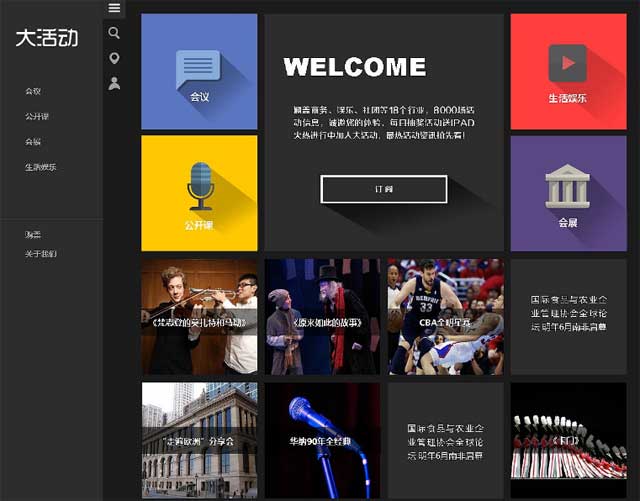Click the 订阅 subscribe button
This screenshot has height=501, width=640.
(x=383, y=189)
